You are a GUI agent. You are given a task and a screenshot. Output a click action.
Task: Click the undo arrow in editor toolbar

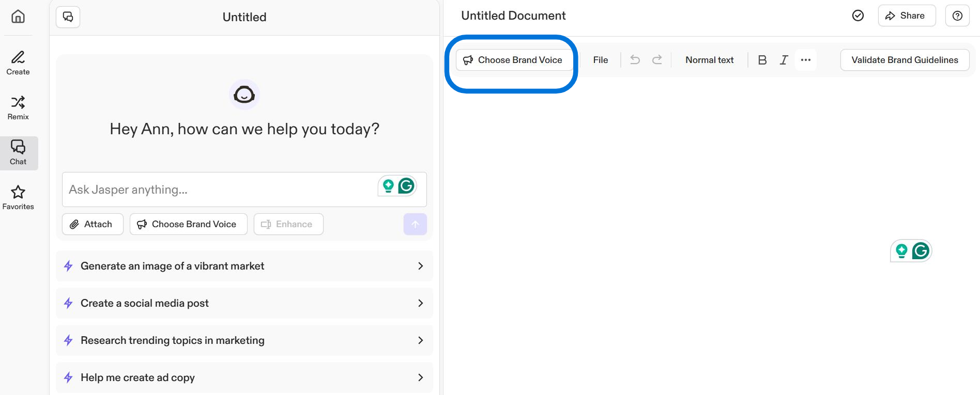(x=635, y=60)
